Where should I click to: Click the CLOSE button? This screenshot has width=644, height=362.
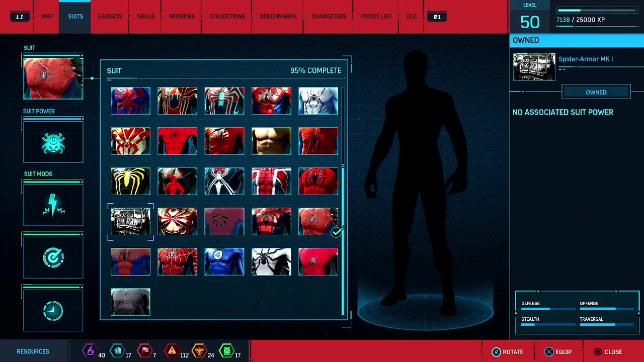[x=608, y=352]
